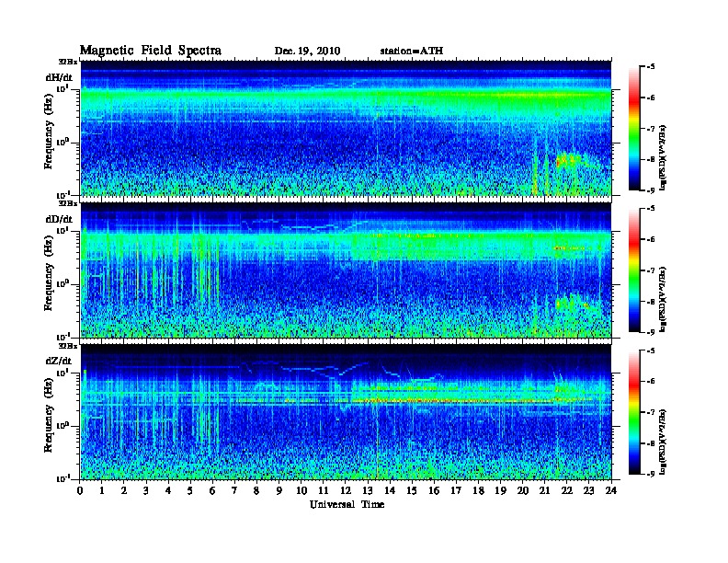
Task: Click the hour 2 tick label
Action: 124,490
